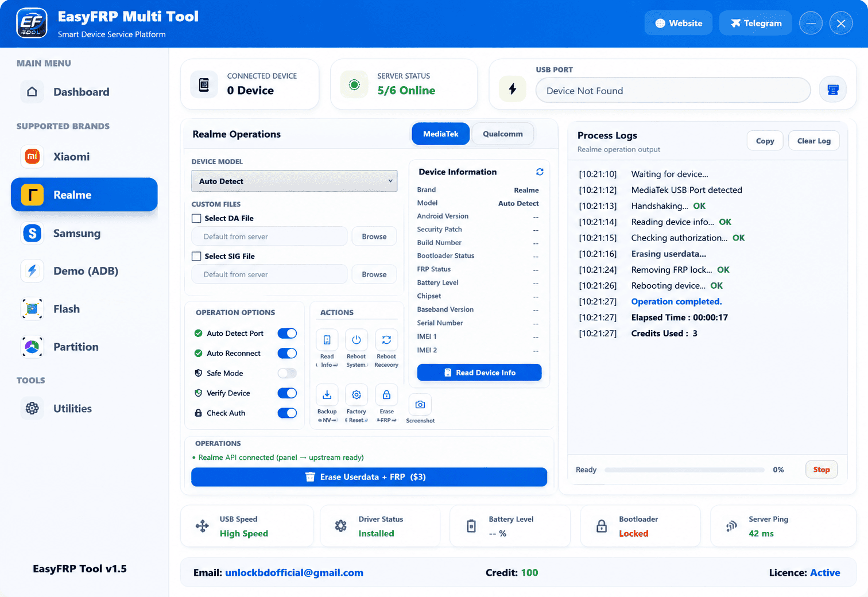The height and width of the screenshot is (597, 868).
Task: Click the connected device phone icon
Action: point(204,85)
